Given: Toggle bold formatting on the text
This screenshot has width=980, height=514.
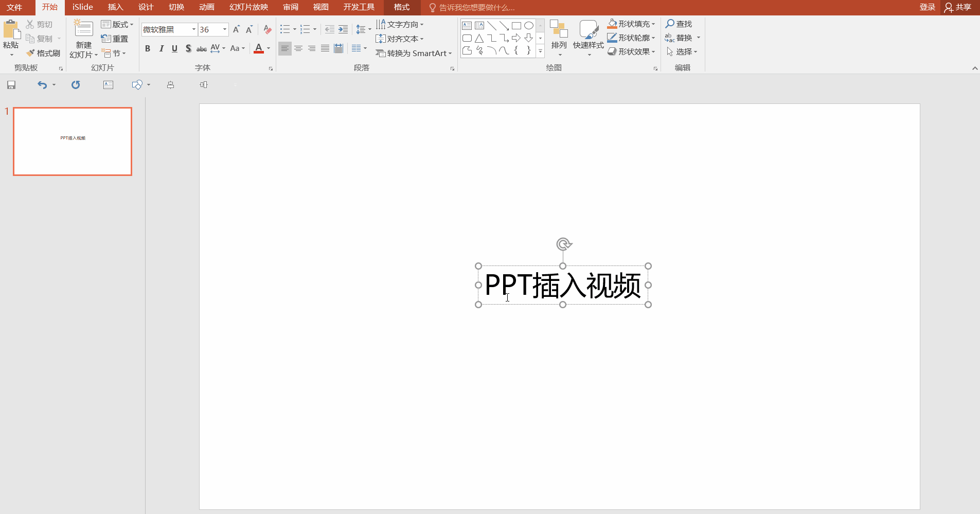Looking at the screenshot, I should 147,48.
